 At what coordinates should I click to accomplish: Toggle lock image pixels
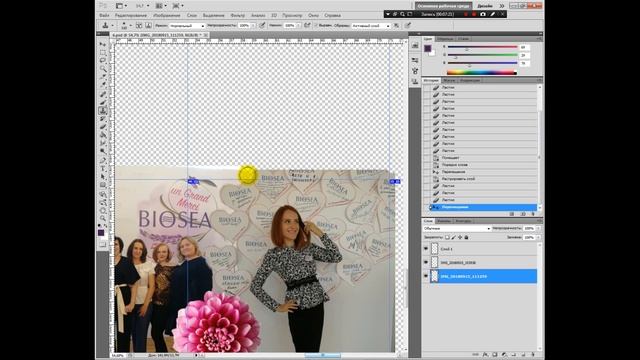pos(453,237)
